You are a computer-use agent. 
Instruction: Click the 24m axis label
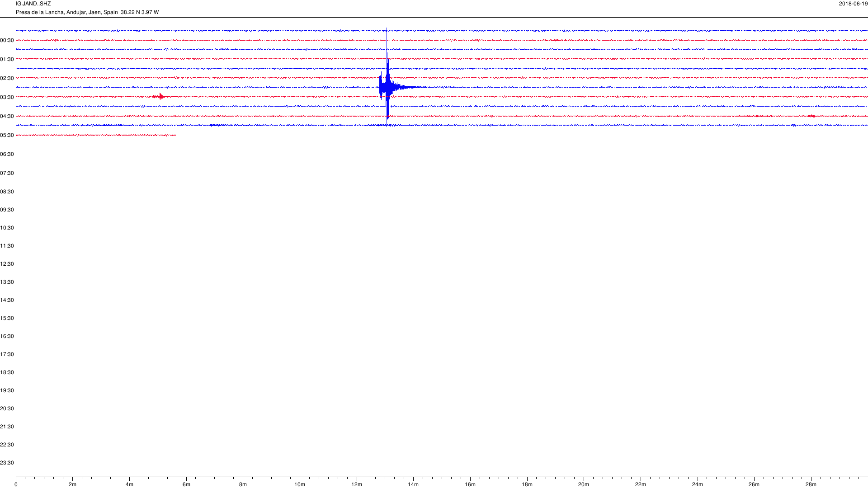click(x=698, y=484)
